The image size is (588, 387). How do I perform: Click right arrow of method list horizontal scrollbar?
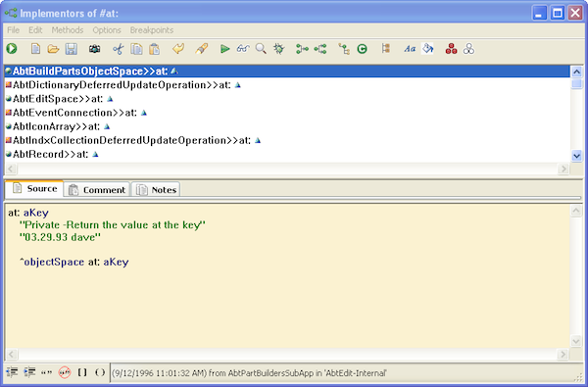pos(563,169)
